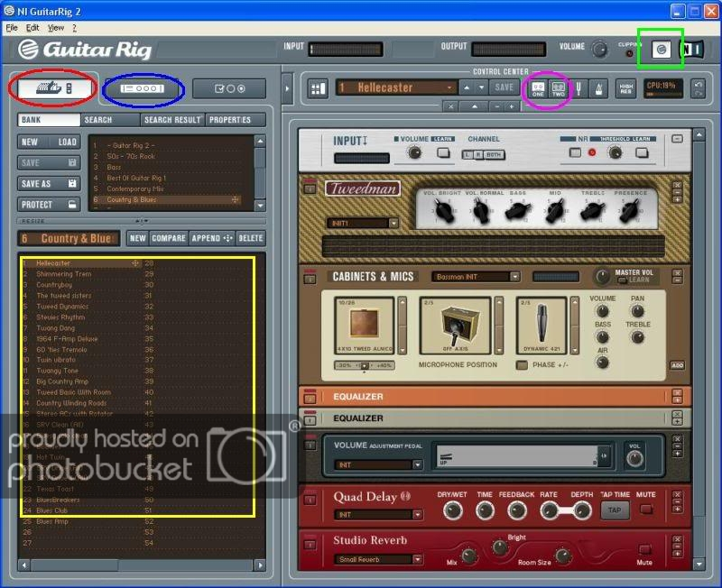Click the Load bank button

[67, 142]
